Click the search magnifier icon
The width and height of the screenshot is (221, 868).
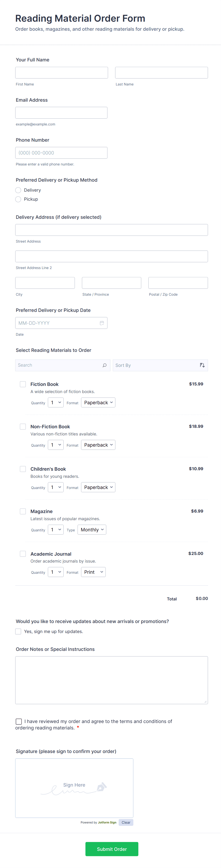tap(104, 365)
